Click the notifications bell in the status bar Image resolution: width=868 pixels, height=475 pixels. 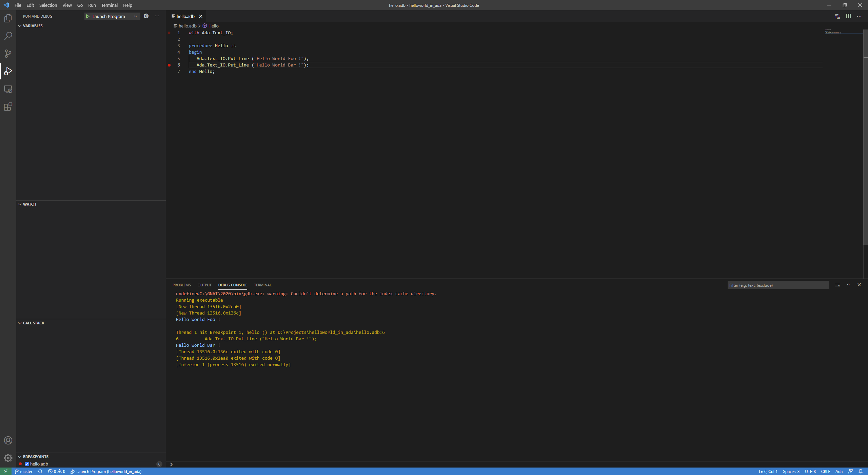(860, 471)
